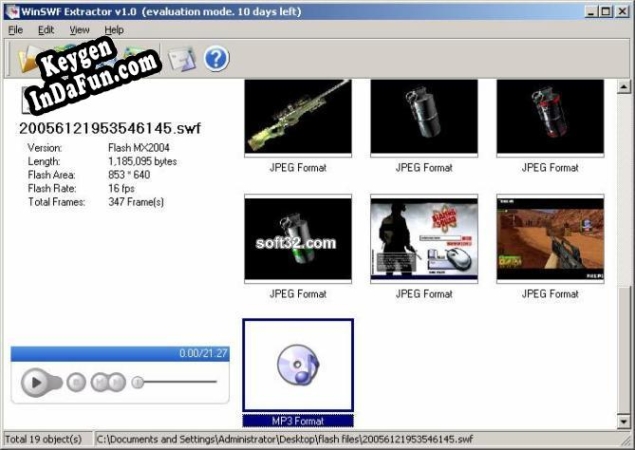Viewport: 635px width, 450px height.
Task: Click the scrollbar down arrow
Action: click(x=624, y=422)
